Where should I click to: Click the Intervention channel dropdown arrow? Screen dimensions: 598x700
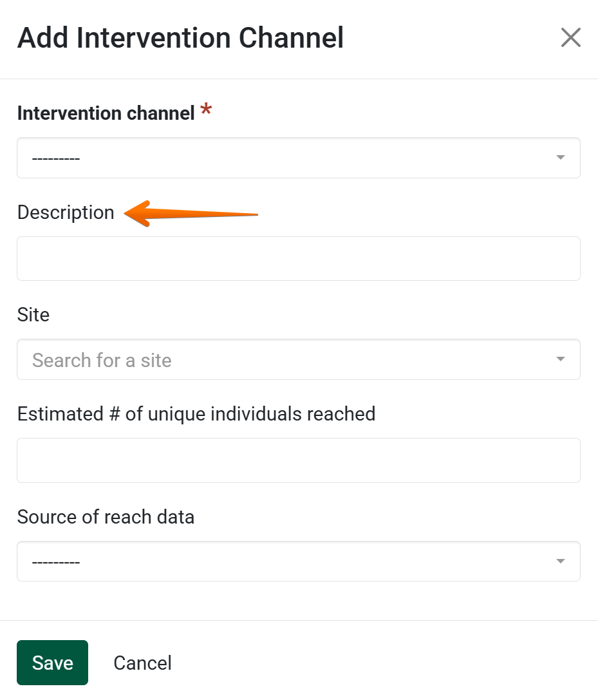561,158
